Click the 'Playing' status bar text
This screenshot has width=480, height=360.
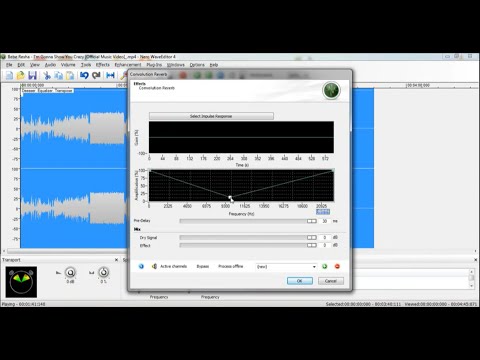pos(23,304)
